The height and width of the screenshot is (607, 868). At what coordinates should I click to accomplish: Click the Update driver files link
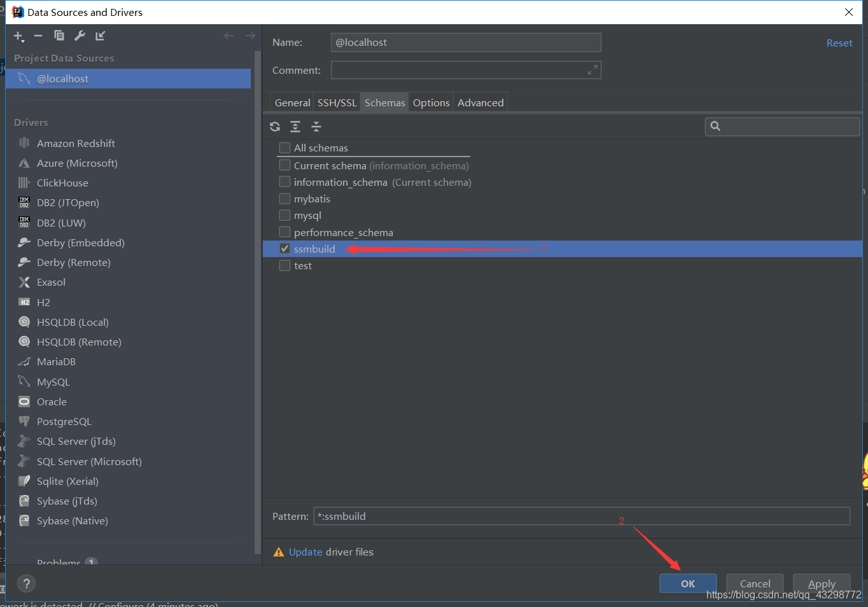(305, 552)
